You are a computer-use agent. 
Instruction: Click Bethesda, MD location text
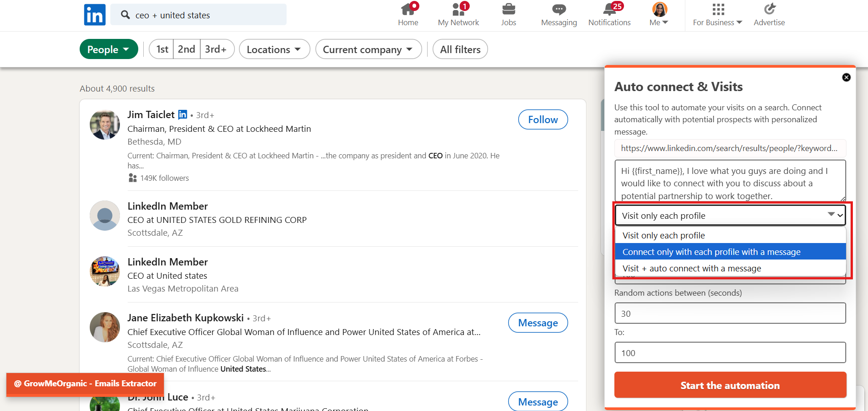(x=154, y=141)
